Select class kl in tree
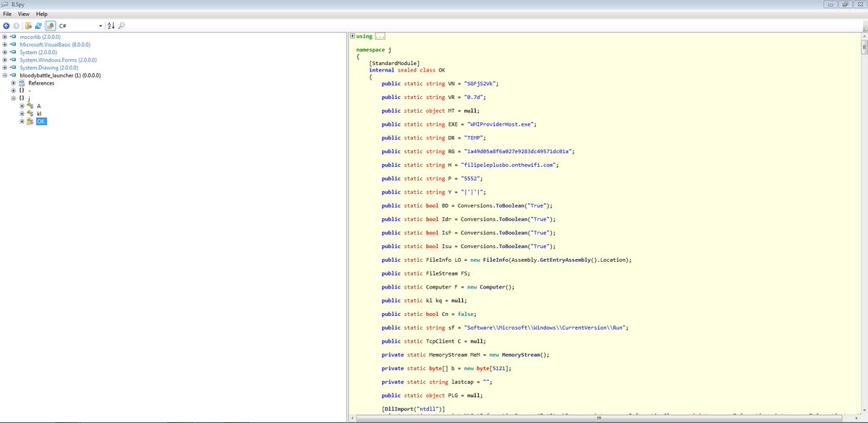This screenshot has width=868, height=423. pos(39,114)
